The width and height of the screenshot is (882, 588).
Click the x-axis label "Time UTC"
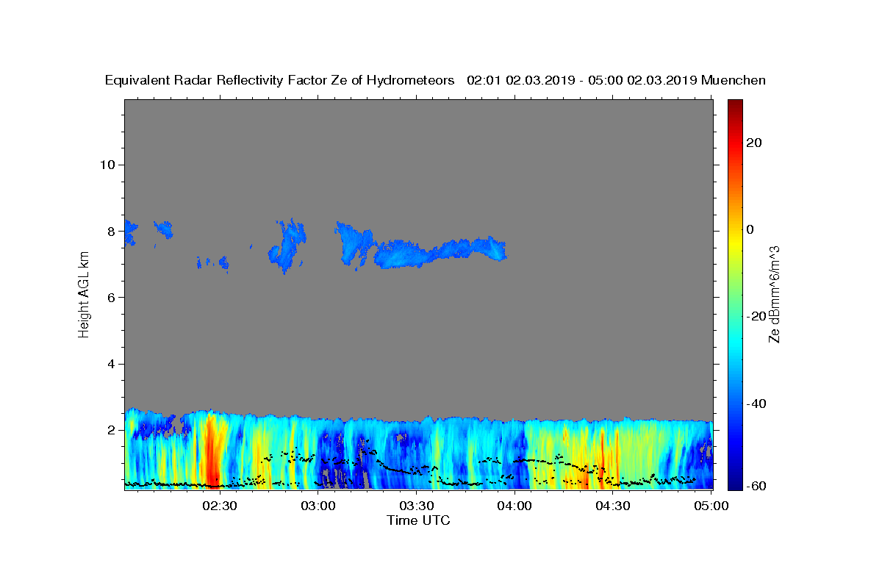418,520
